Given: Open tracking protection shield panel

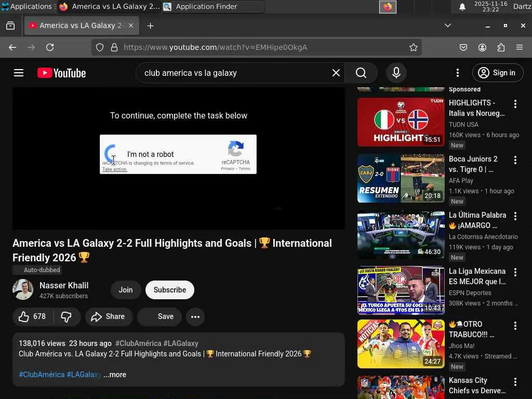Looking at the screenshot, I should coord(99,47).
